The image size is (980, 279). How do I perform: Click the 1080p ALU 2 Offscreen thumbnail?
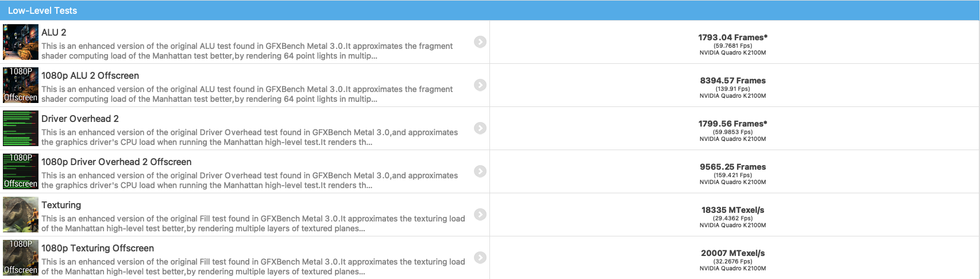[21, 85]
